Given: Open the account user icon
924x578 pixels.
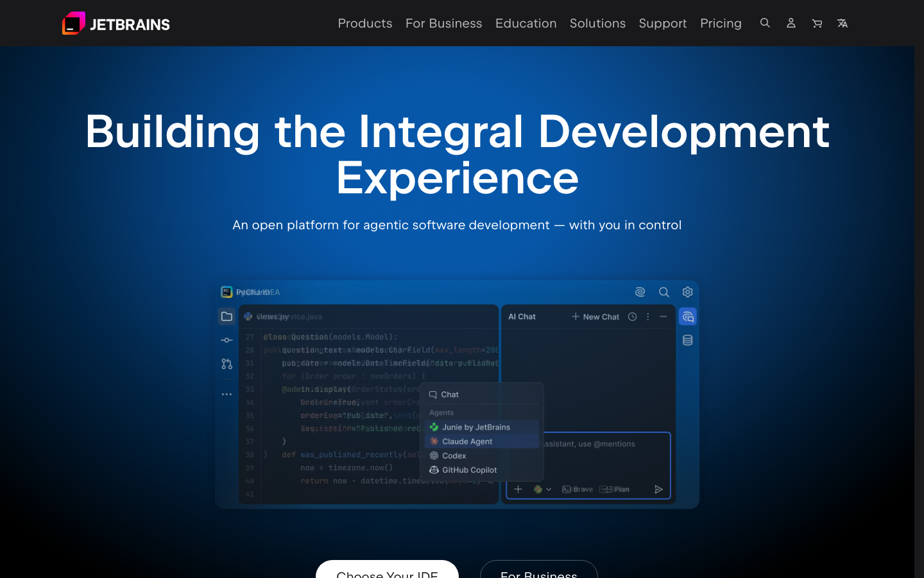Looking at the screenshot, I should tap(791, 23).
